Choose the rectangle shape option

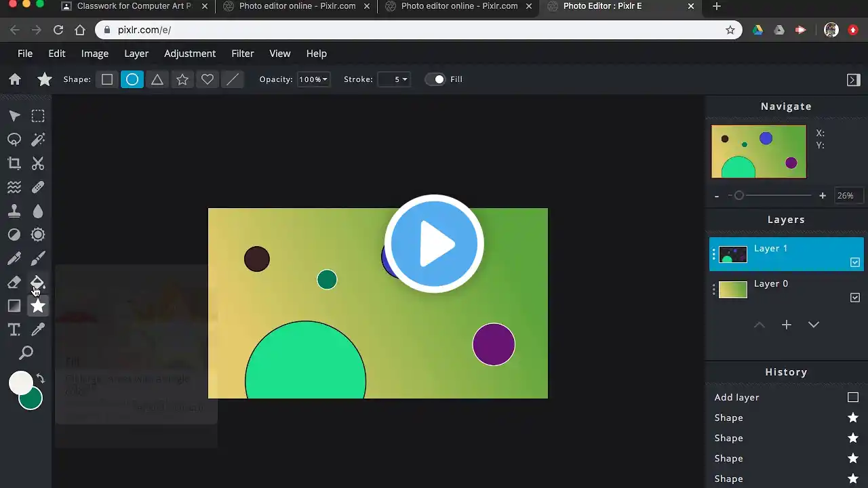tap(107, 79)
